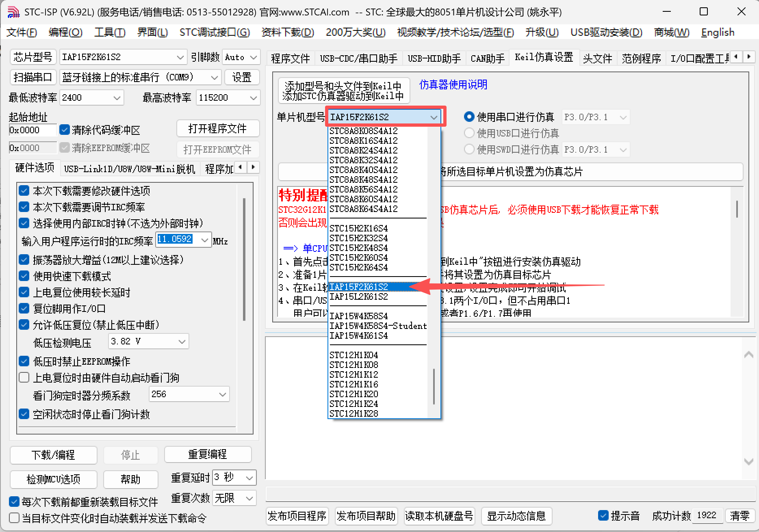Switch to the 程序文件 tab
The image size is (759, 532).
[x=291, y=58]
